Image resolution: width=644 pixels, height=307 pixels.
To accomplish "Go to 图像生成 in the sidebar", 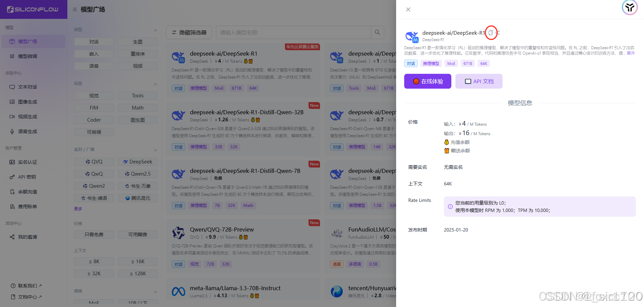I will (33, 102).
